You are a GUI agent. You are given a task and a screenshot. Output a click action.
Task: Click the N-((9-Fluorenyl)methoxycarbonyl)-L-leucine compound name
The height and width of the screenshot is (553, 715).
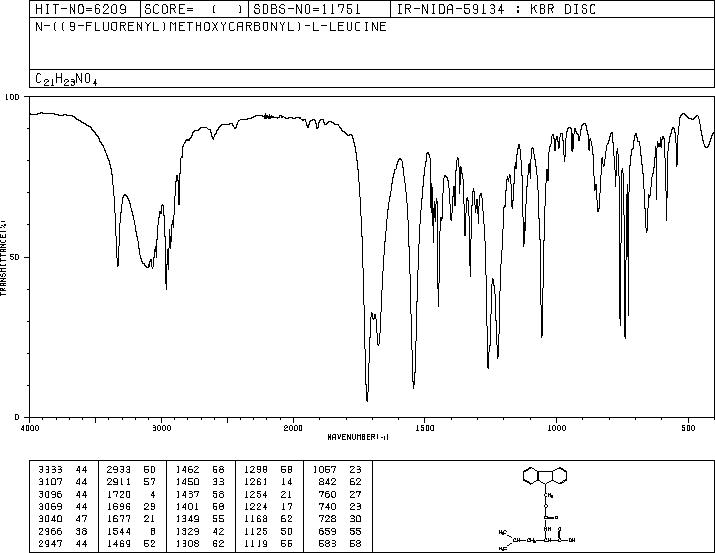tap(211, 26)
